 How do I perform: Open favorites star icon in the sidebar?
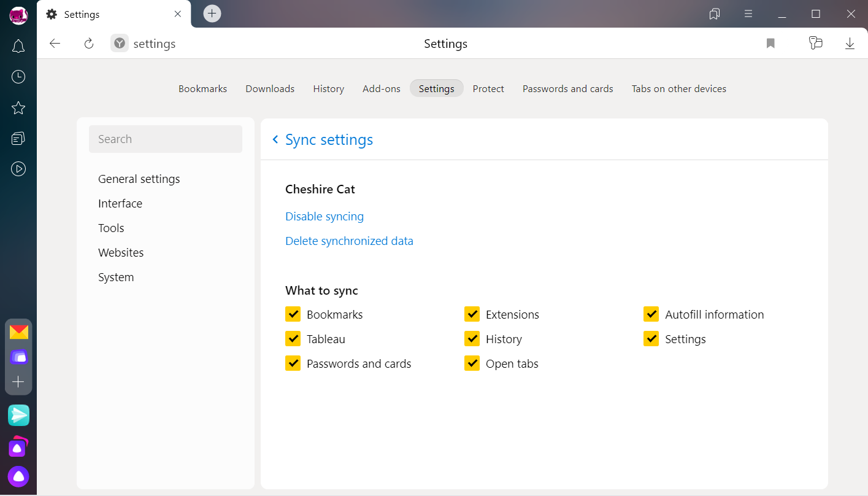pos(18,108)
